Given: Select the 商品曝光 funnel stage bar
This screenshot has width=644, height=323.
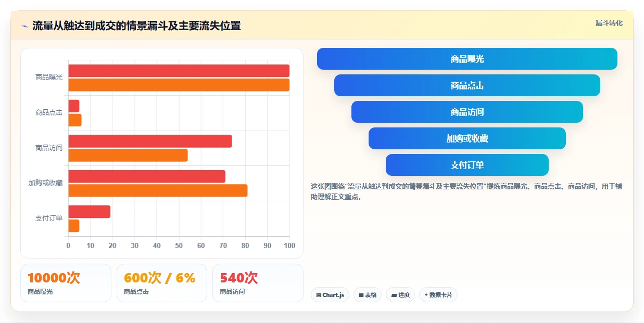Looking at the screenshot, I should click(x=467, y=59).
